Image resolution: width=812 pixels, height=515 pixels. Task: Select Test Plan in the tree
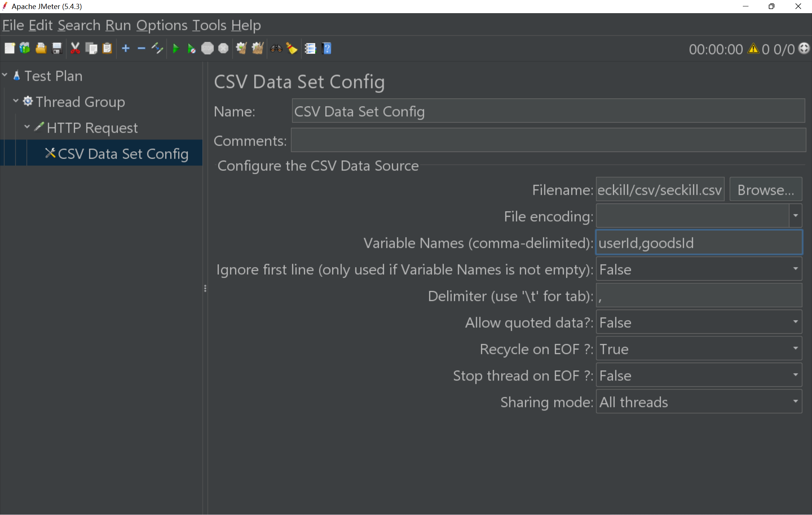(x=53, y=76)
